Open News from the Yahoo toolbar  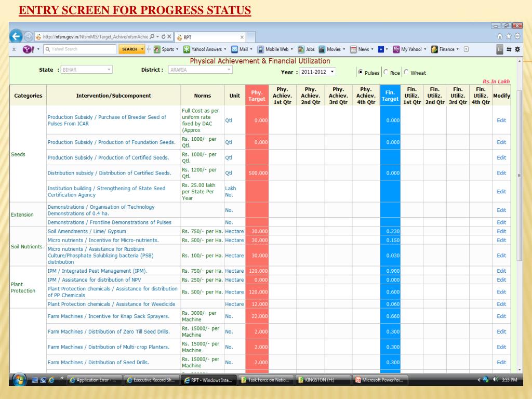click(362, 49)
